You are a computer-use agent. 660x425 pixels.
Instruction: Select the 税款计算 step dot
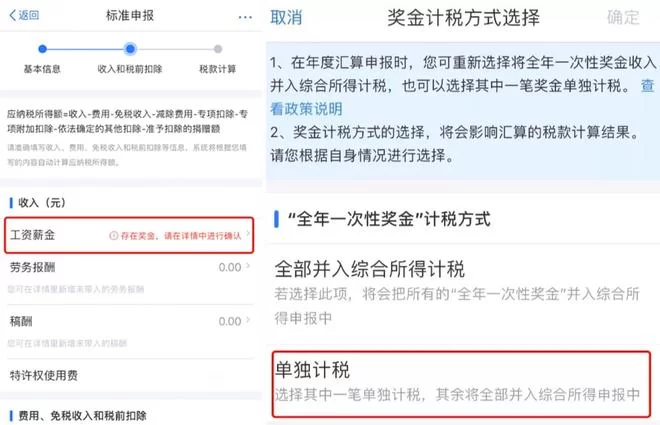[218, 49]
